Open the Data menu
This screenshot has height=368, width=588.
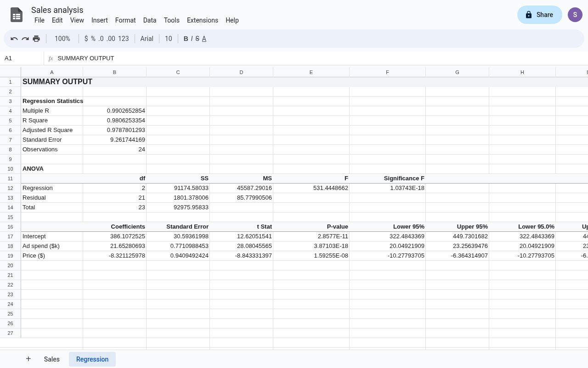tap(150, 20)
